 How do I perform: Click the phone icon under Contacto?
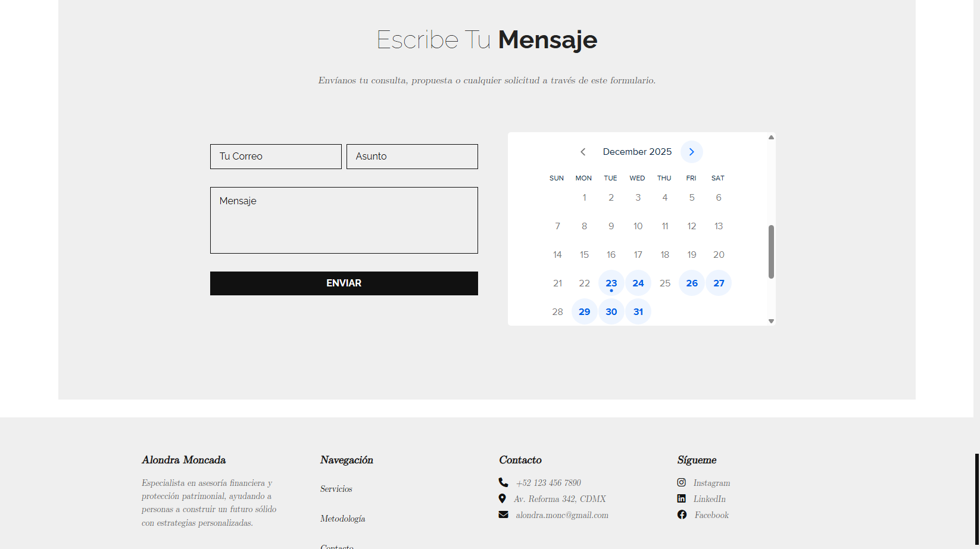[x=503, y=482]
